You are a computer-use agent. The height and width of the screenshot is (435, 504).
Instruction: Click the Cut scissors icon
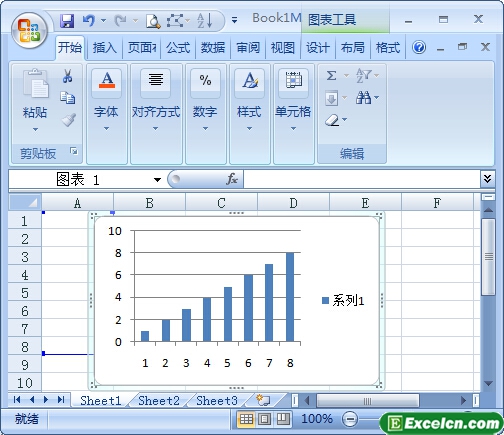(68, 76)
